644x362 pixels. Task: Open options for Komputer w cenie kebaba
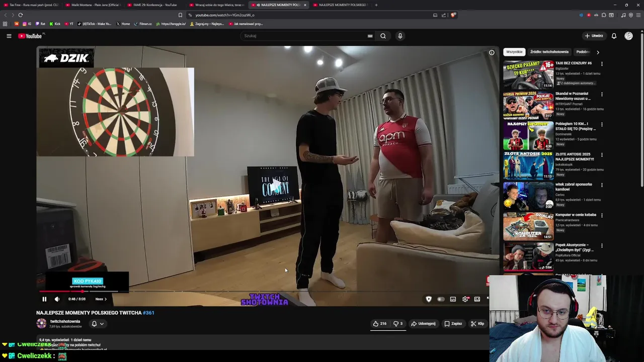pyautogui.click(x=602, y=215)
